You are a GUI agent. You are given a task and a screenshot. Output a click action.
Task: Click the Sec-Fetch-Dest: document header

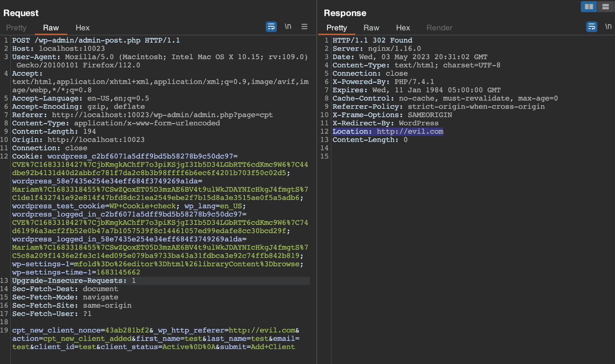click(65, 289)
